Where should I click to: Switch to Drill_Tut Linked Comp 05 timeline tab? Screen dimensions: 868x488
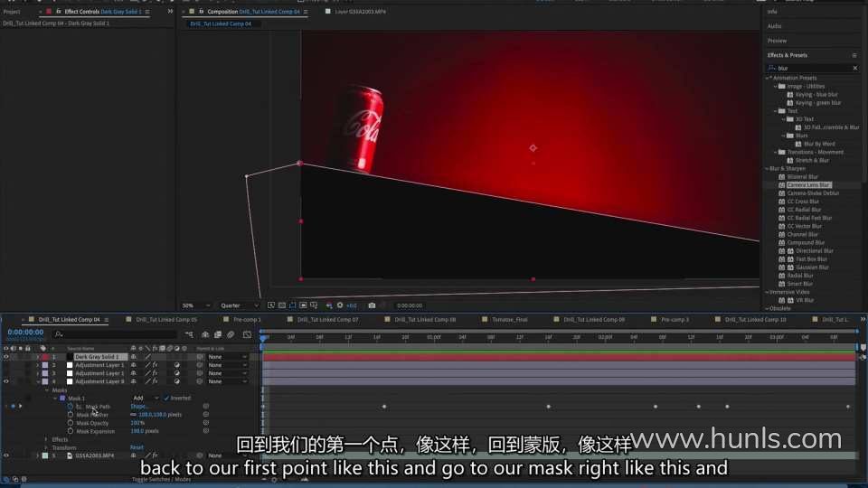point(166,320)
